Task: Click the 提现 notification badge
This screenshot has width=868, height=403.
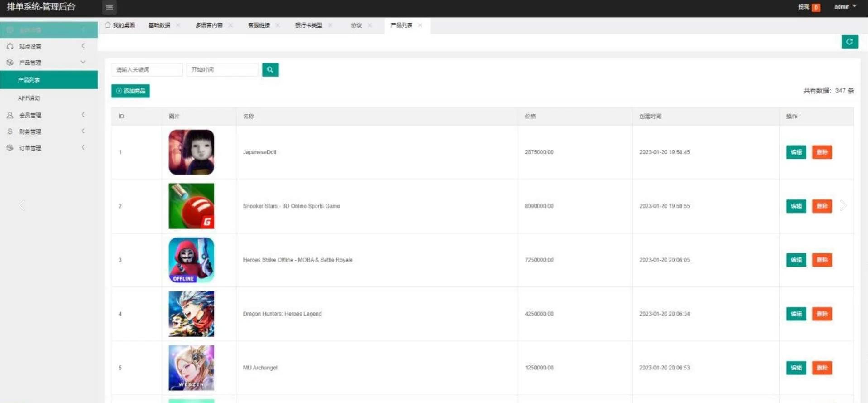Action: pyautogui.click(x=815, y=7)
